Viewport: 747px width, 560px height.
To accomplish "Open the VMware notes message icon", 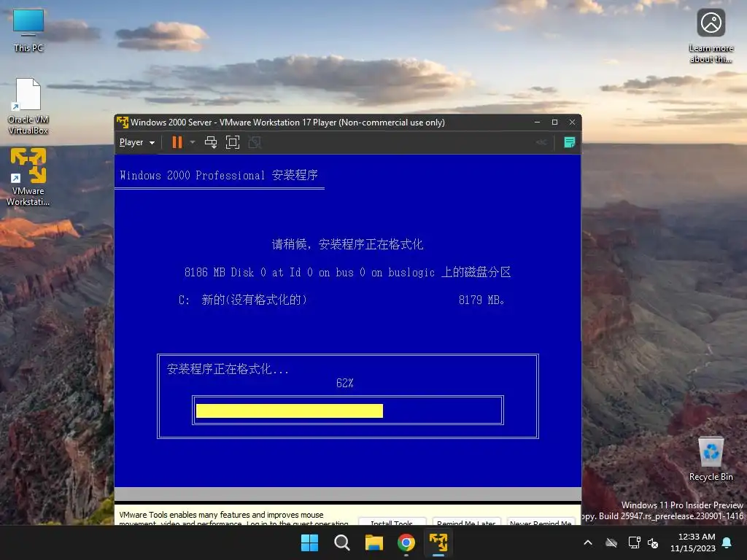I will 569,142.
